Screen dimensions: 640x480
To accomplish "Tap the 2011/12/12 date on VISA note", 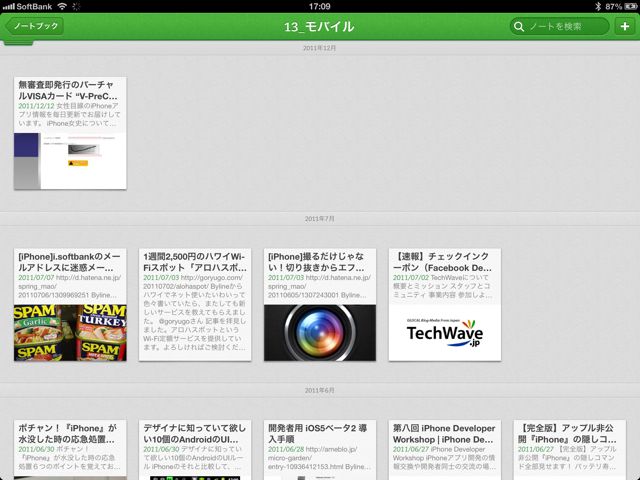I will 36,106.
